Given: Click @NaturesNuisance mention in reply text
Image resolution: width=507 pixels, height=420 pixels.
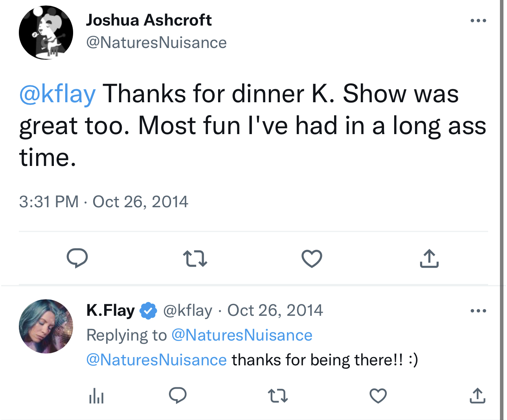Looking at the screenshot, I should (x=156, y=360).
